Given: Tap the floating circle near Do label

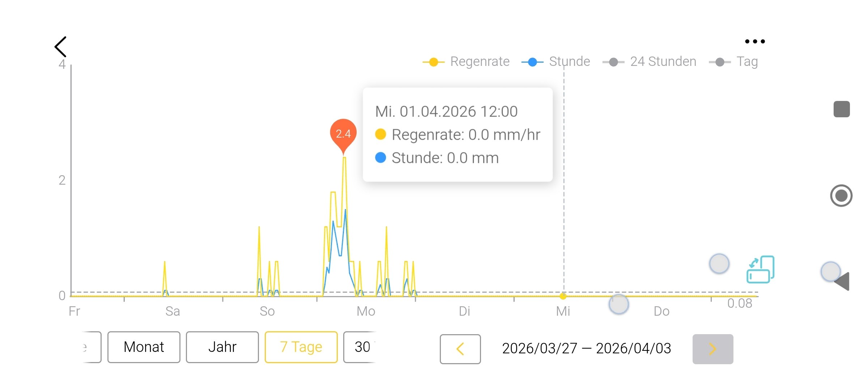Looking at the screenshot, I should 618,304.
